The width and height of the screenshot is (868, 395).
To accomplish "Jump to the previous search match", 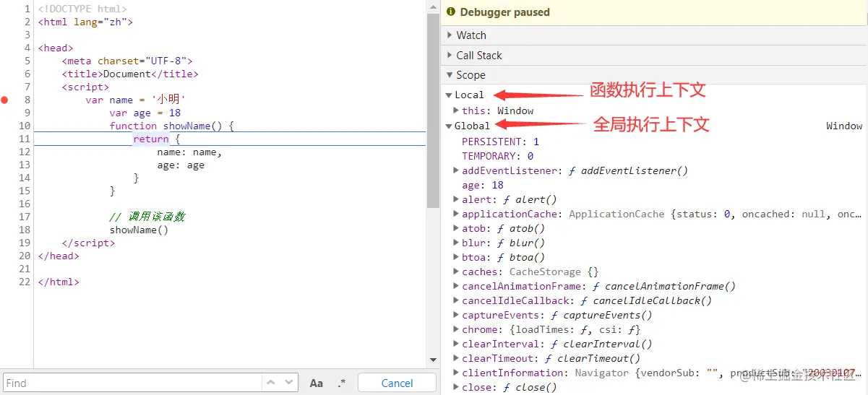I will [272, 383].
